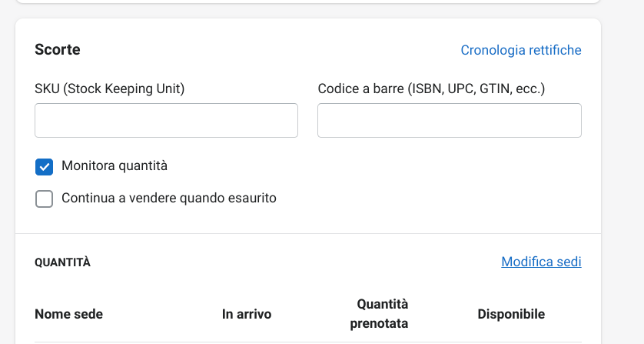Click the empty square box beside Continua a vendere
Screen dimensions: 644x344
(x=45, y=199)
